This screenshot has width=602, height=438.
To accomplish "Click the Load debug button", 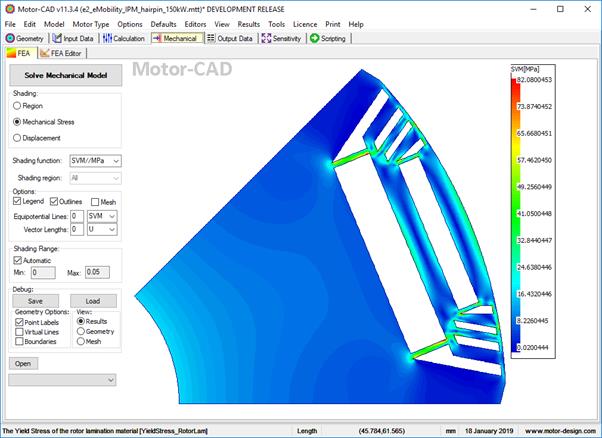I will 93,301.
